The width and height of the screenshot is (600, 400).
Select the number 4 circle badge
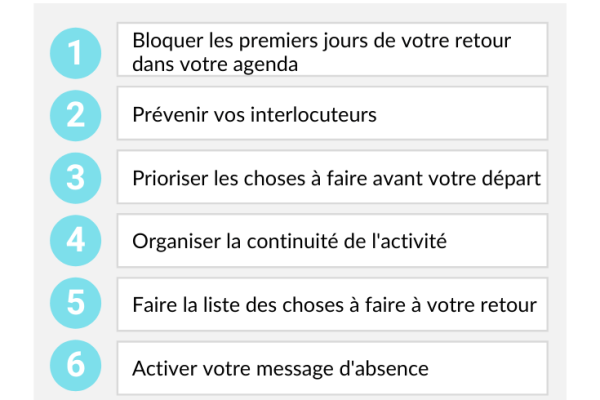(x=76, y=241)
